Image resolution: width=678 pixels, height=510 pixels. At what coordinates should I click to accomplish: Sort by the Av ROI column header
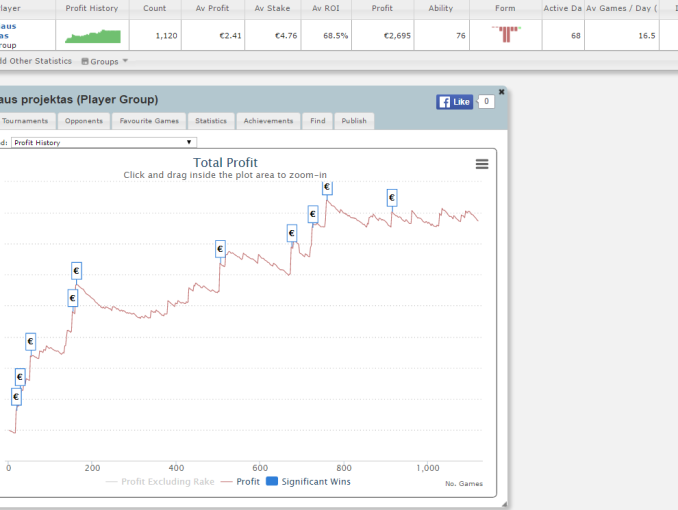point(327,8)
